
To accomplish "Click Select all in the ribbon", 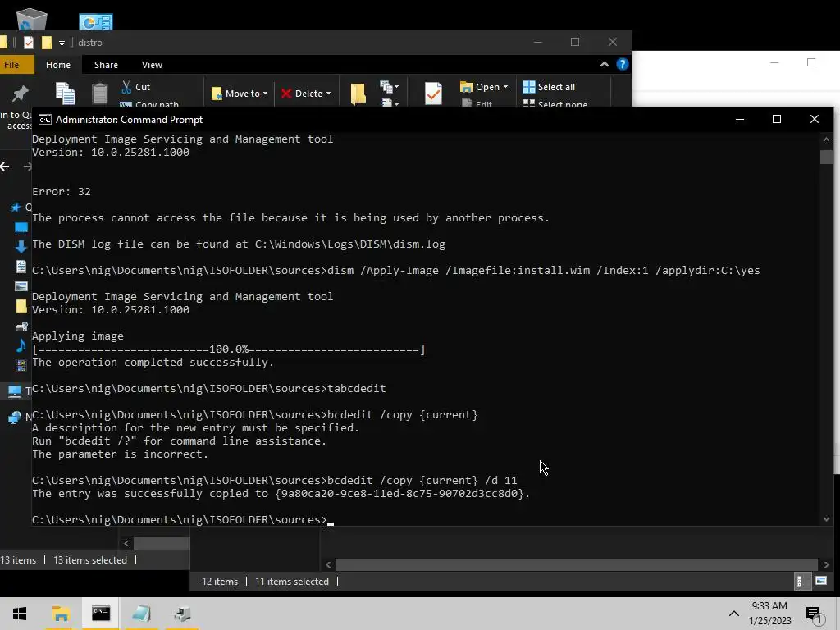I will 549,87.
